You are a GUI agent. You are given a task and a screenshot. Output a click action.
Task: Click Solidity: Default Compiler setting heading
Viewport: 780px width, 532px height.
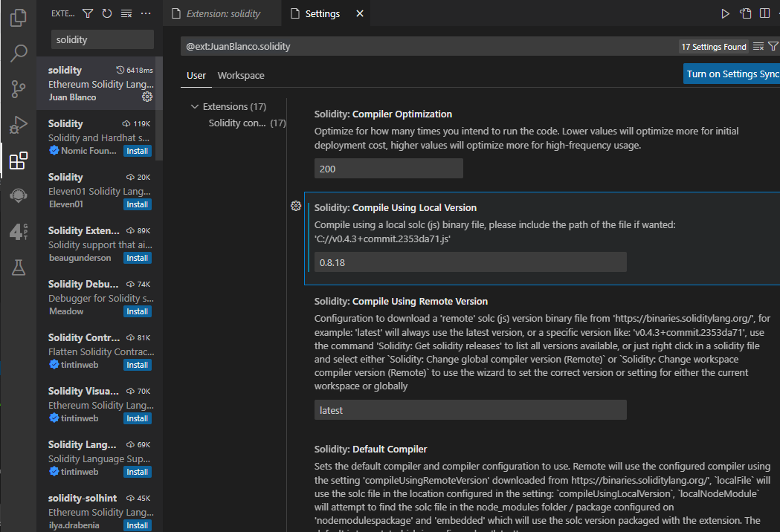370,449
